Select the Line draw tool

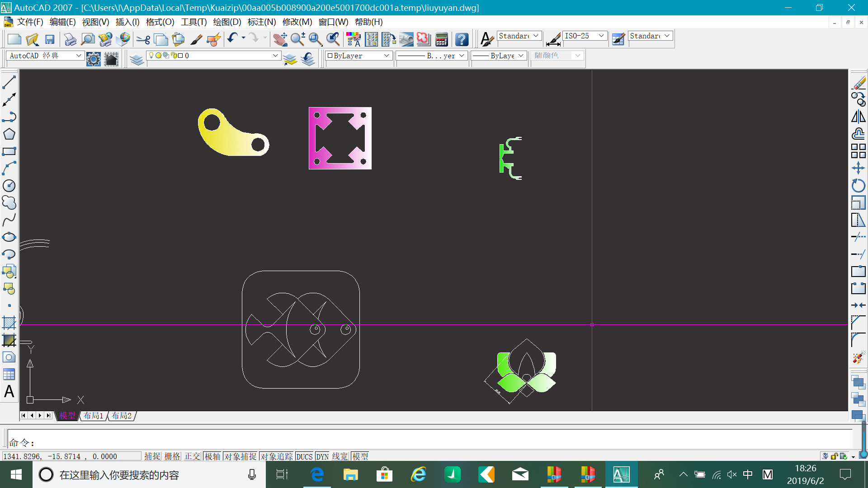[x=9, y=83]
